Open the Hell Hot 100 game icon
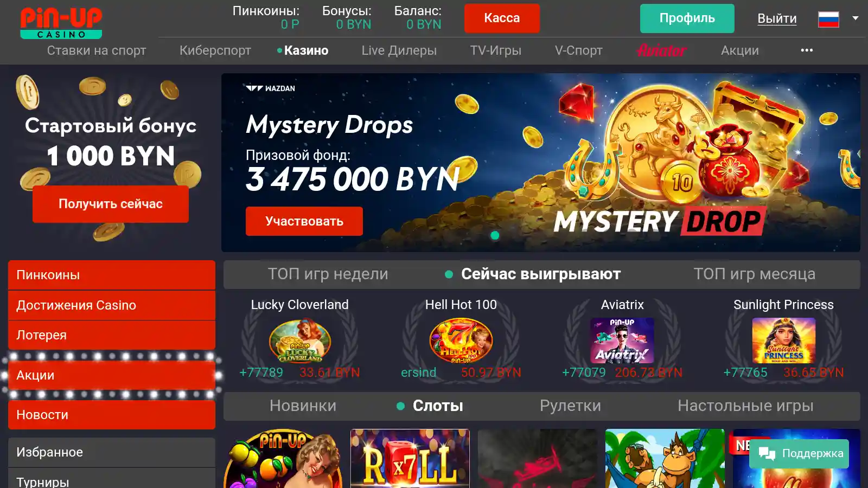The height and width of the screenshot is (488, 868). (461, 341)
